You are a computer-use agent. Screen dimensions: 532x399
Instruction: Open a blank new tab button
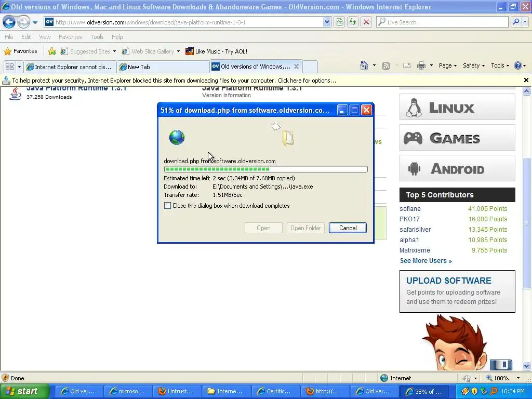[310, 67]
